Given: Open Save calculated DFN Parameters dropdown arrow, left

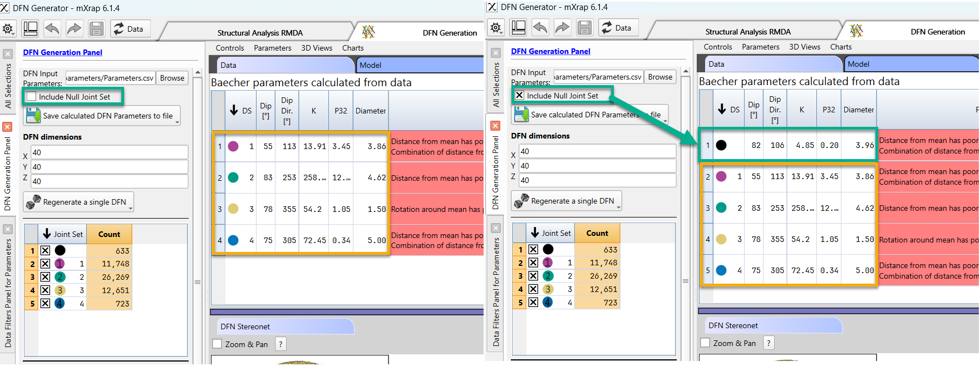Looking at the screenshot, I should tap(178, 122).
